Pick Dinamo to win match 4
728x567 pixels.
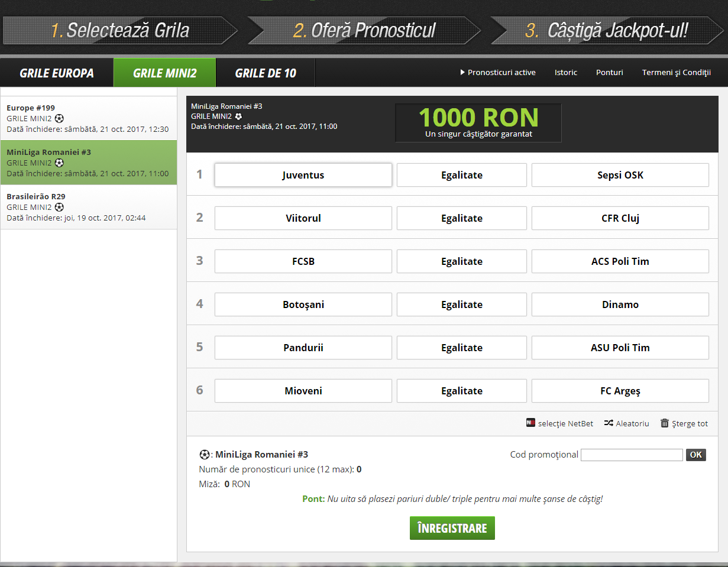(620, 304)
